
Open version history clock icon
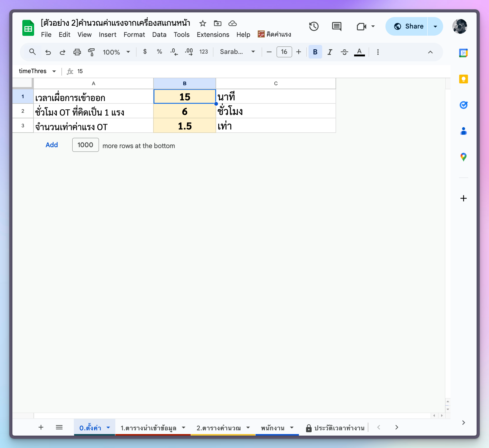click(314, 26)
